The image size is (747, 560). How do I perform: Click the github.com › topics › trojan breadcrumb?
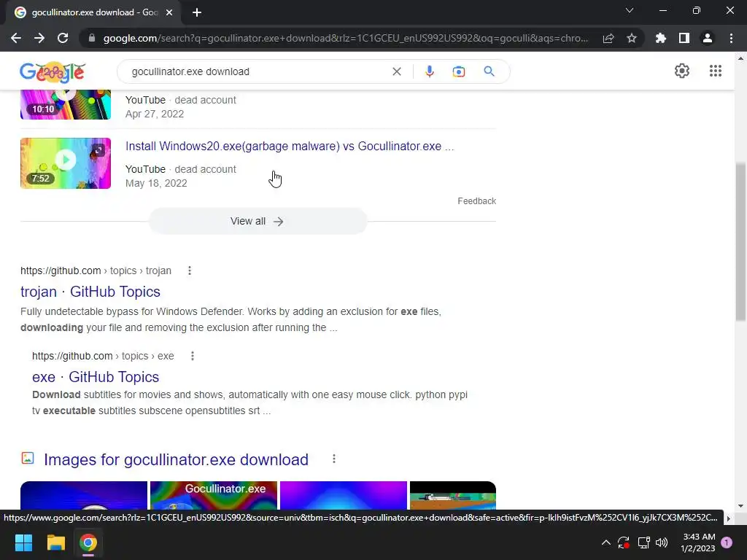pos(96,271)
